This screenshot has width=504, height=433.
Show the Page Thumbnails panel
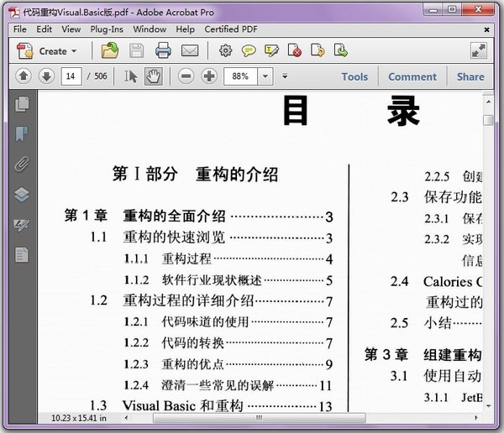pyautogui.click(x=22, y=104)
